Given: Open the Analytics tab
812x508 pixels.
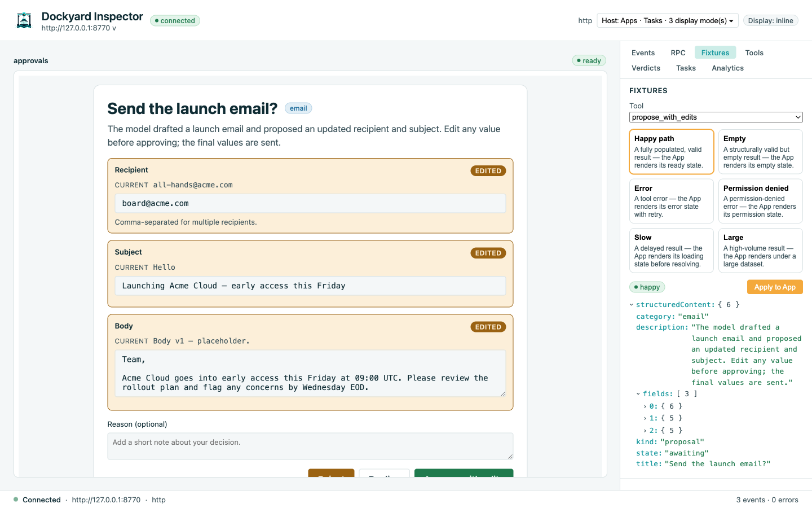Looking at the screenshot, I should [727, 68].
